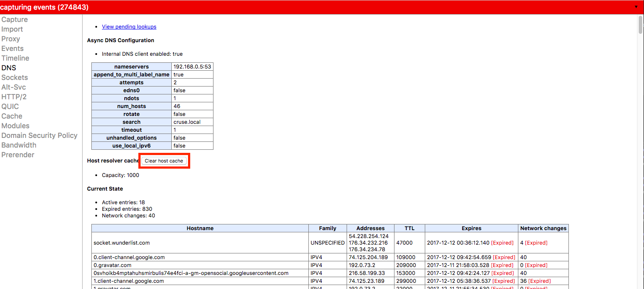Navigate to the QUIC tab
The height and width of the screenshot is (289, 644).
10,106
